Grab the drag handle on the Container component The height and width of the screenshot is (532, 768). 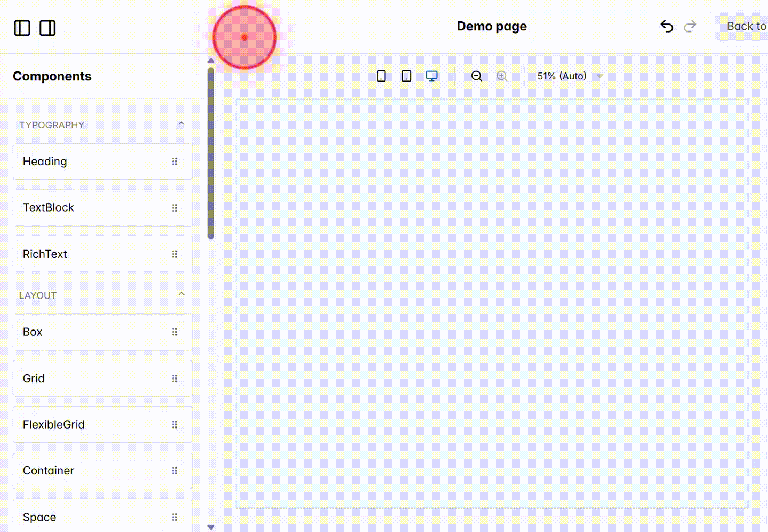[x=174, y=471]
